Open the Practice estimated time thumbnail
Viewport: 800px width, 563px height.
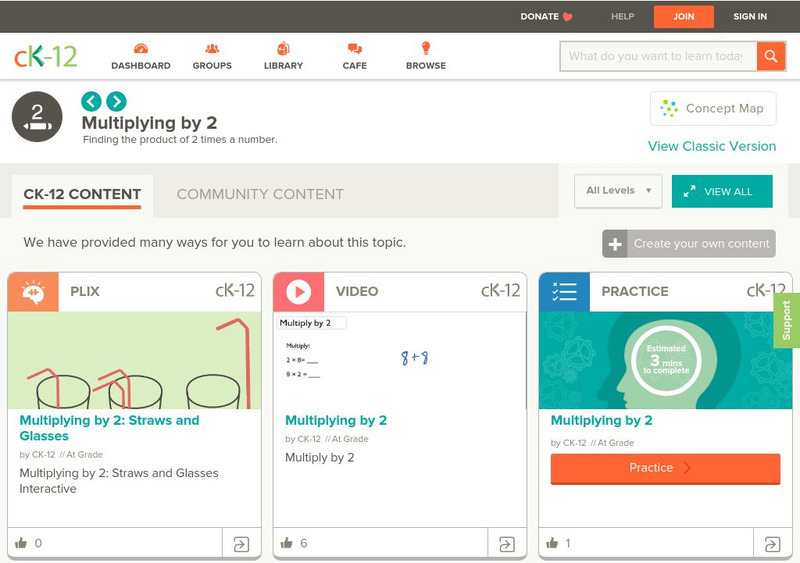coord(665,360)
